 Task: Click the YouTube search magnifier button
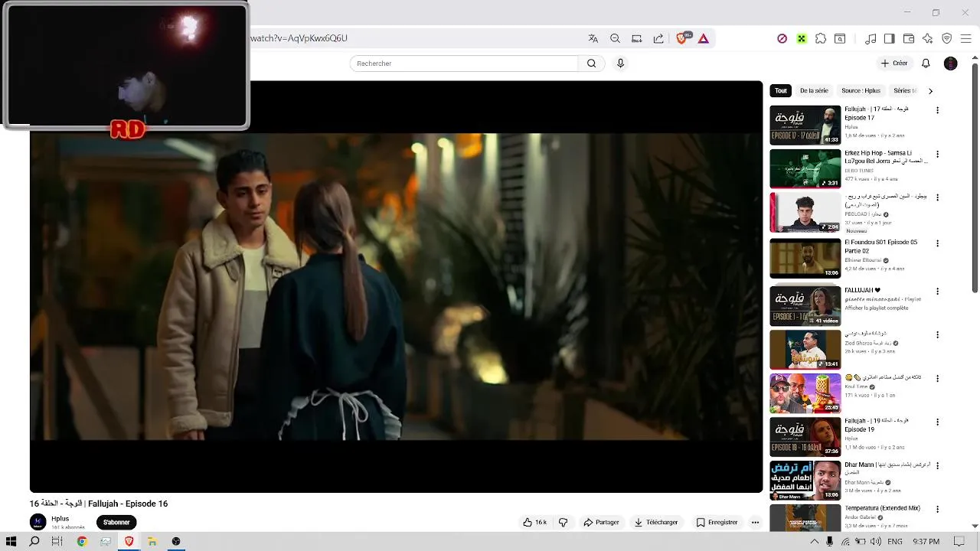(x=591, y=64)
